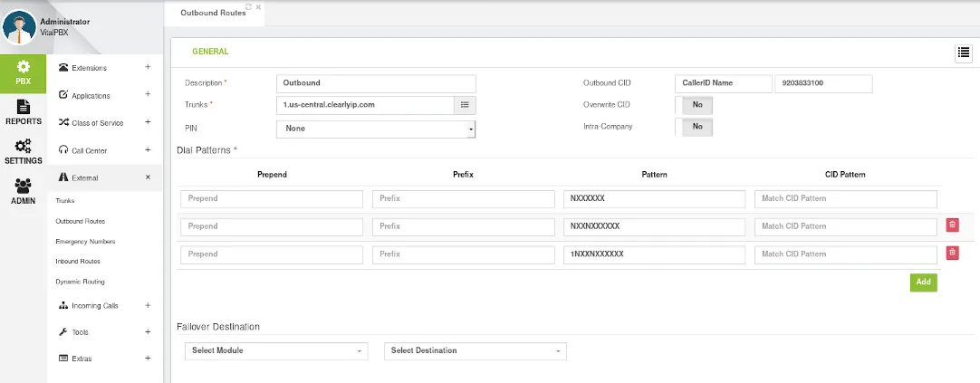Image resolution: width=980 pixels, height=383 pixels.
Task: Open the SETTINGS gears icon
Action: (24, 146)
